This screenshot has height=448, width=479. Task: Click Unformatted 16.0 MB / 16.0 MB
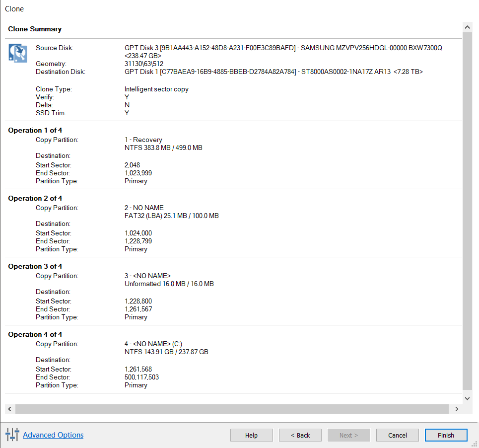tap(169, 284)
